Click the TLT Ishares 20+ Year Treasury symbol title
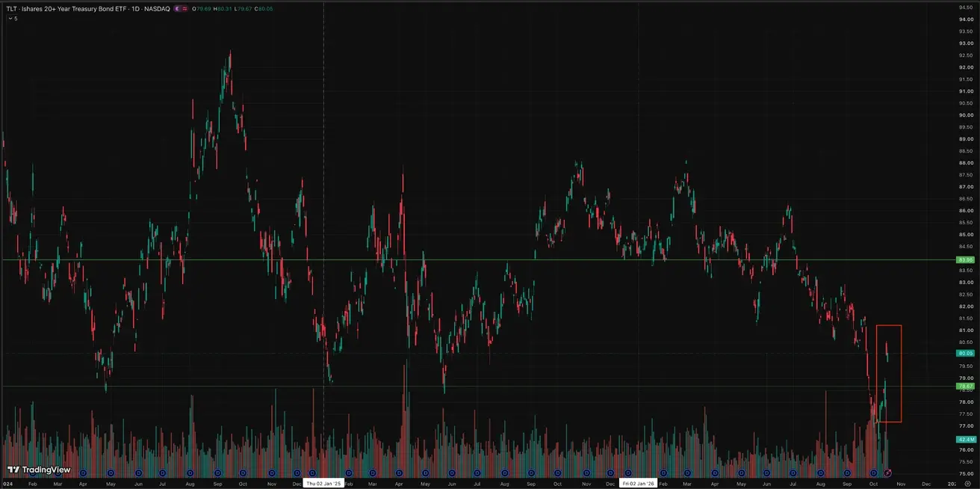The image size is (980, 489). coord(68,8)
